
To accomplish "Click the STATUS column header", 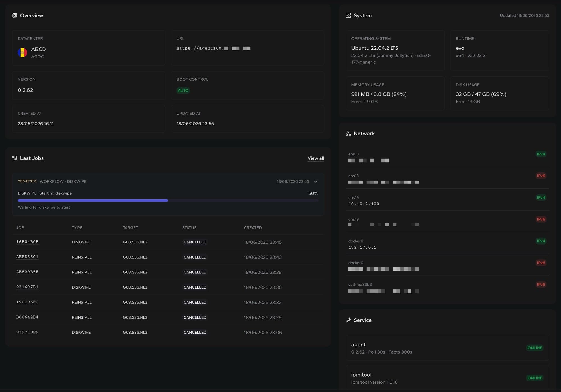I will (189, 228).
